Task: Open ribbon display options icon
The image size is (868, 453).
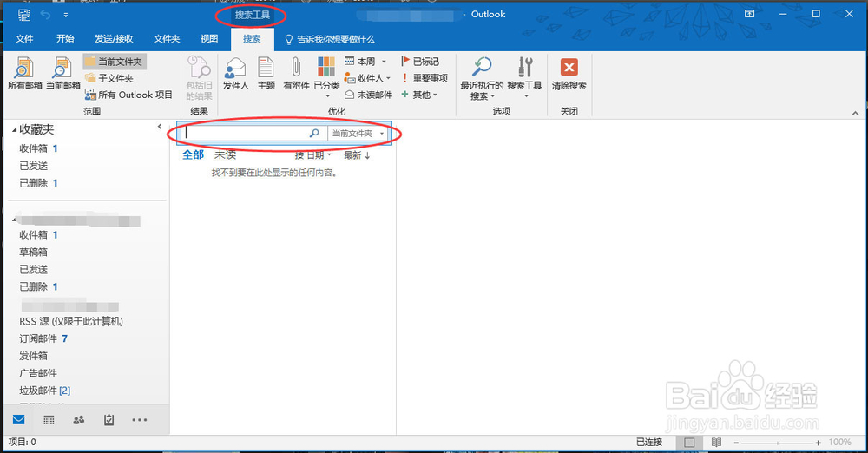Action: [750, 14]
